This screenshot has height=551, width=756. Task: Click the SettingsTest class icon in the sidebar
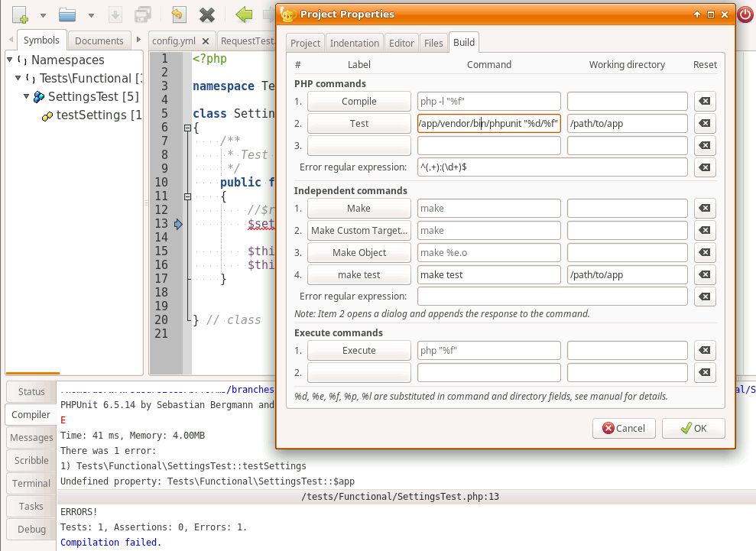pos(40,98)
